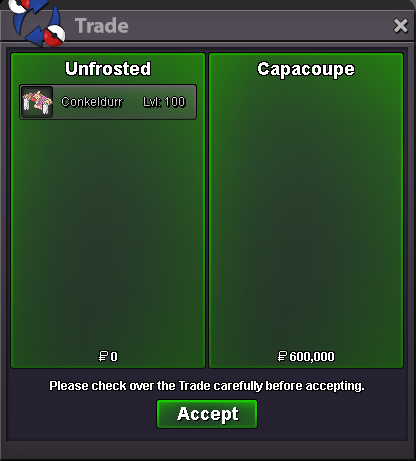Click the 600,000 money amount

click(x=312, y=357)
